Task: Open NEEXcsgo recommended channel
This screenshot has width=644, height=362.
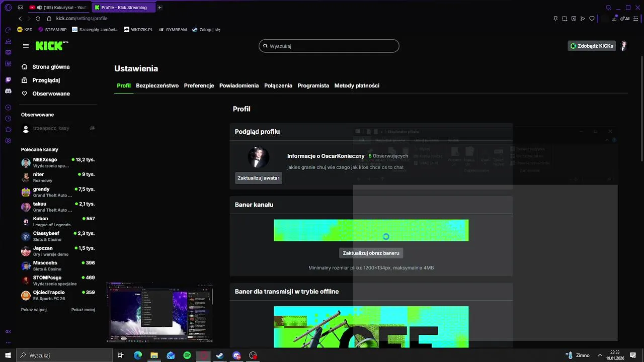Action: point(58,162)
